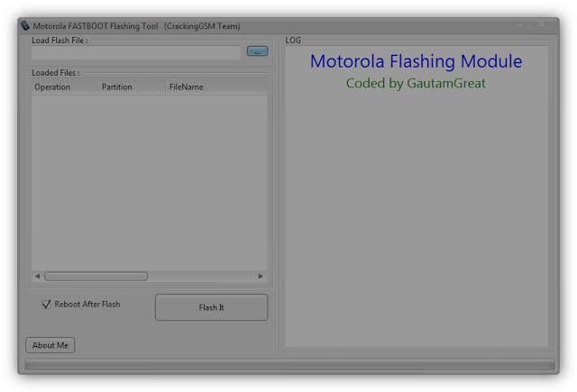
Task: Sort by the Operation column header
Action: 65,87
